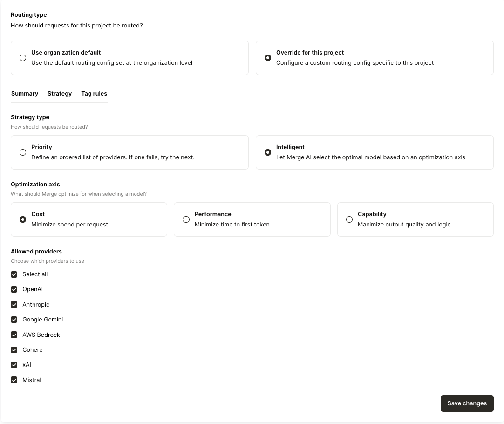Switch to the Summary tab

pyautogui.click(x=25, y=93)
